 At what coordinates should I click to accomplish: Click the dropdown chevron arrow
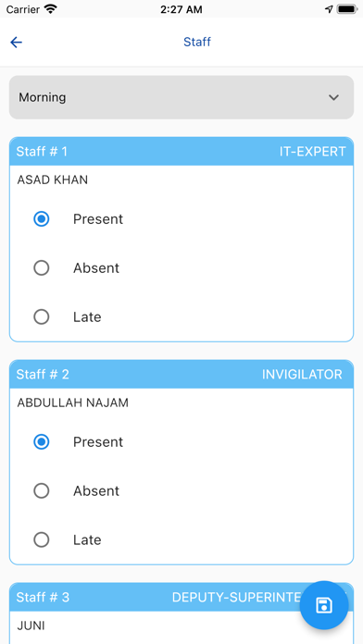[333, 98]
